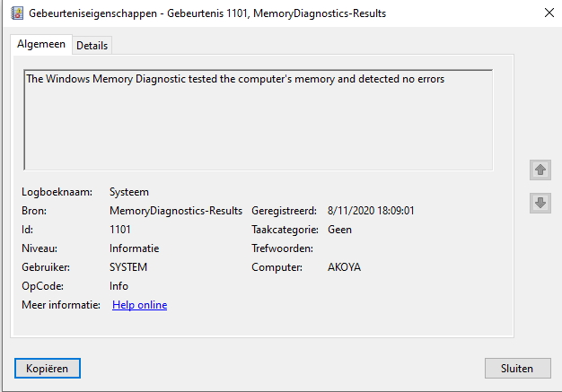562x392 pixels.
Task: Select the OpCode value 'Info'
Action: (119, 286)
